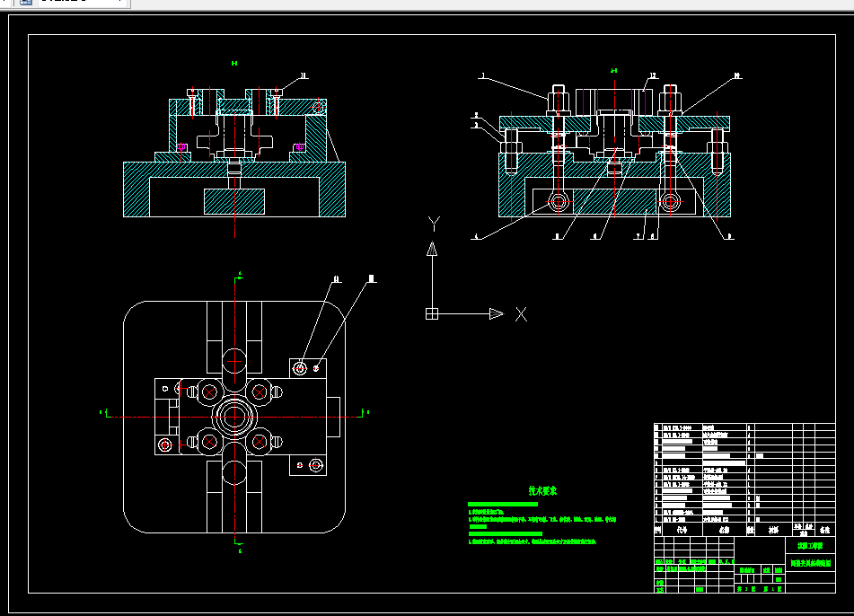The height and width of the screenshot is (616, 854).
Task: Click balloon number 7 below the right section view
Action: click(638, 236)
